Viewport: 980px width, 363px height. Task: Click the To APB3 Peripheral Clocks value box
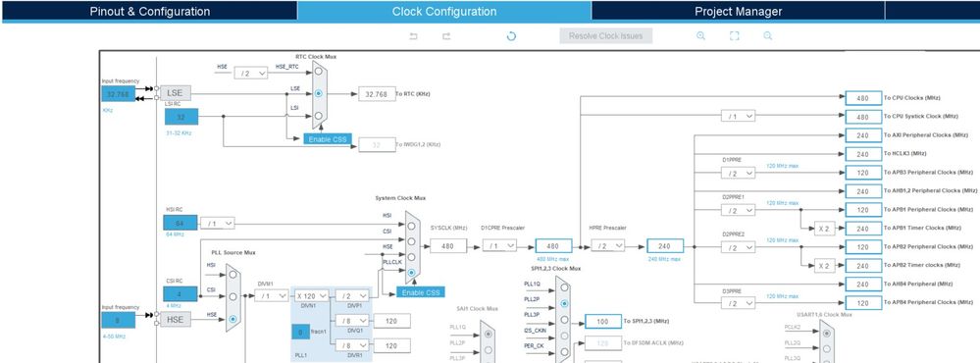tap(863, 173)
